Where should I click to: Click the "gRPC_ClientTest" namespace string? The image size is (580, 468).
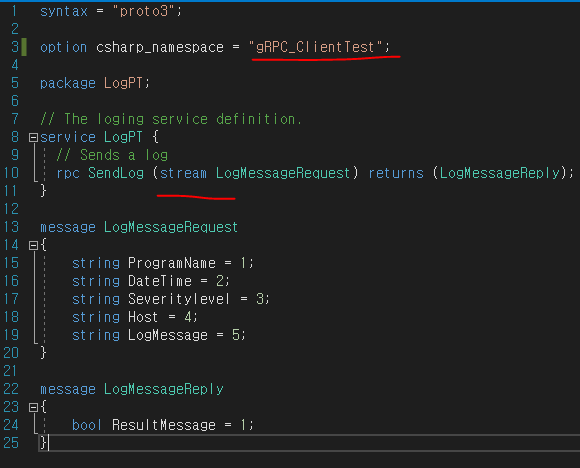(x=315, y=47)
